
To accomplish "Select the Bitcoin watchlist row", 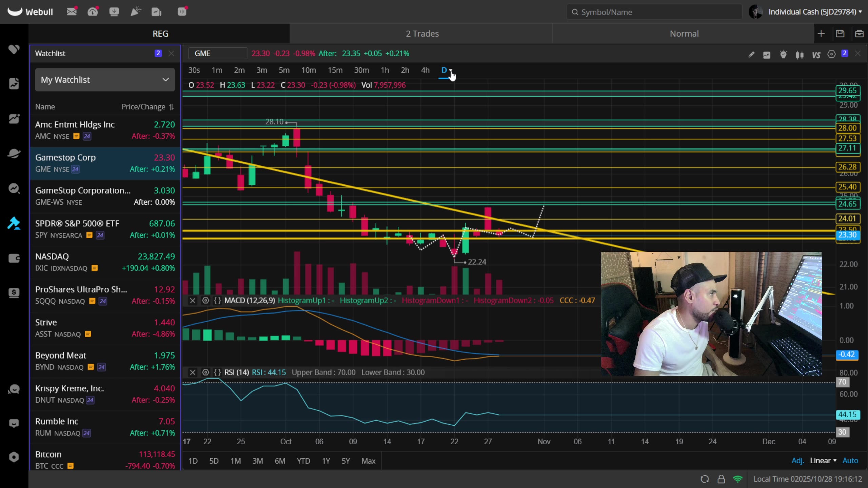I will tap(105, 457).
